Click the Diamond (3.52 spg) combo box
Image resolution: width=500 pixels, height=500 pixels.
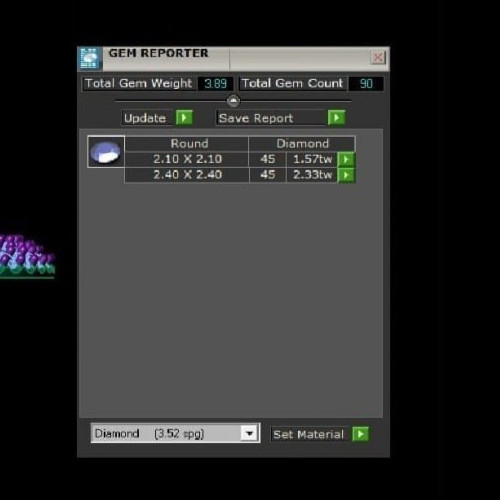tap(175, 433)
